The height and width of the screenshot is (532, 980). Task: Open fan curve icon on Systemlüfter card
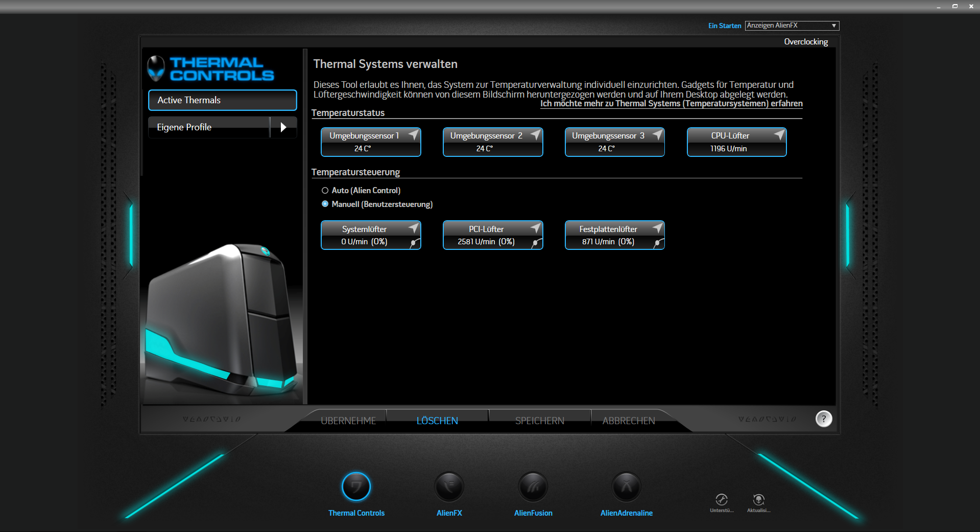[415, 243]
